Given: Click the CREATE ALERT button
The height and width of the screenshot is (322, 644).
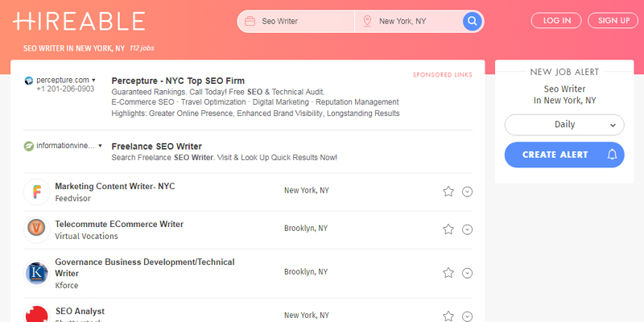Looking at the screenshot, I should pos(564,155).
